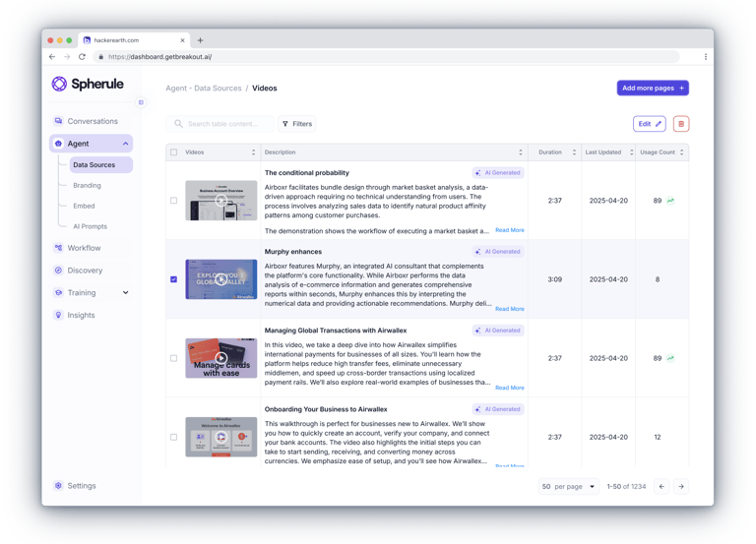Open the Branding sub-item
Viewport: 756px width, 544px height.
[87, 186]
